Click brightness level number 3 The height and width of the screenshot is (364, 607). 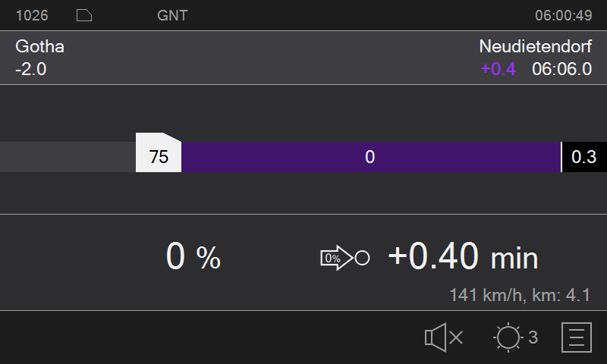pyautogui.click(x=533, y=337)
